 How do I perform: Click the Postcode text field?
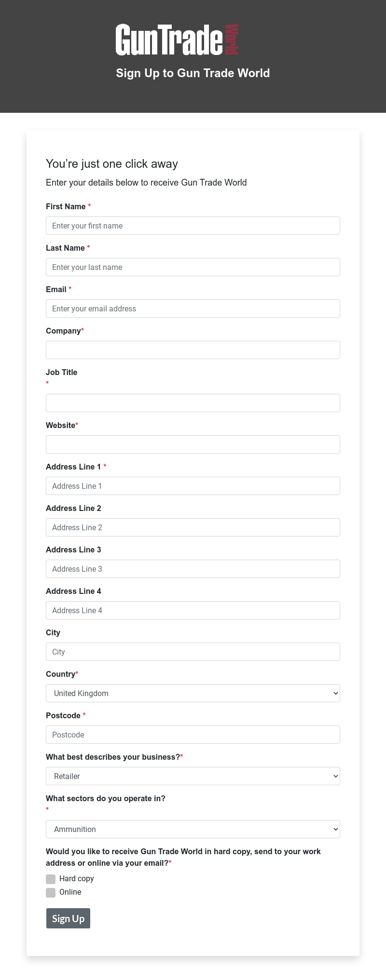(x=193, y=735)
